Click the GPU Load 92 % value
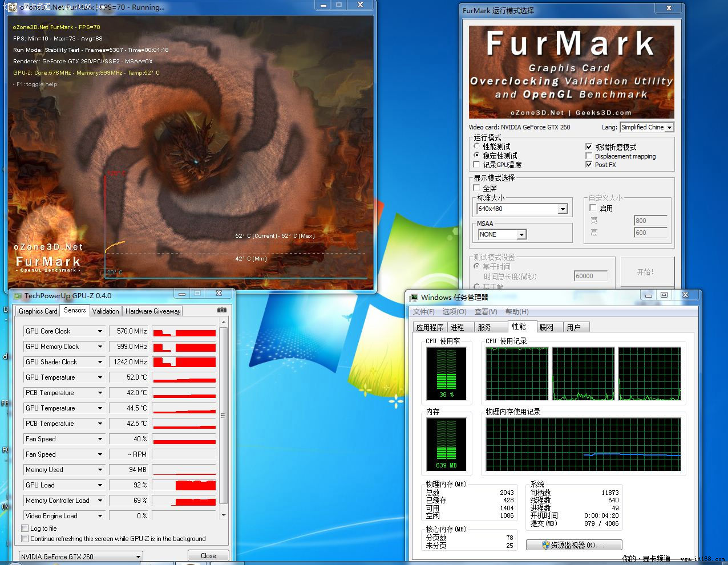The image size is (728, 565). click(x=129, y=485)
